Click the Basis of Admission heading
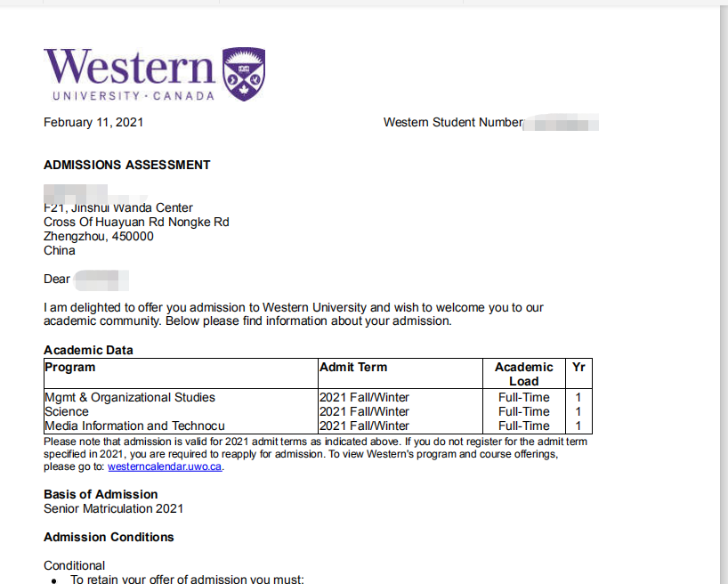Screen dimensions: 728x584 [101, 494]
